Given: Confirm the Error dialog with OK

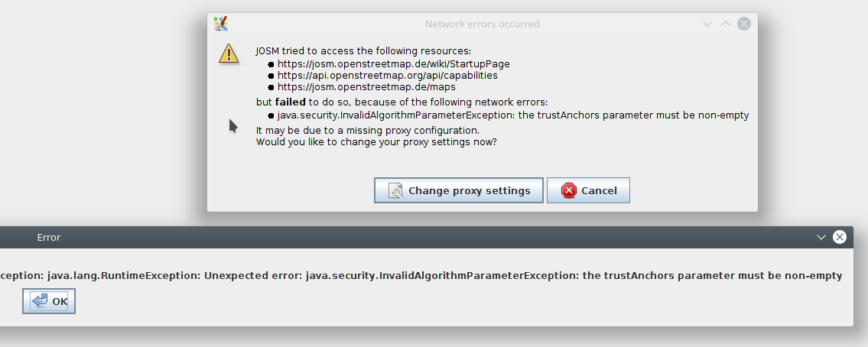Looking at the screenshot, I should pos(49,301).
